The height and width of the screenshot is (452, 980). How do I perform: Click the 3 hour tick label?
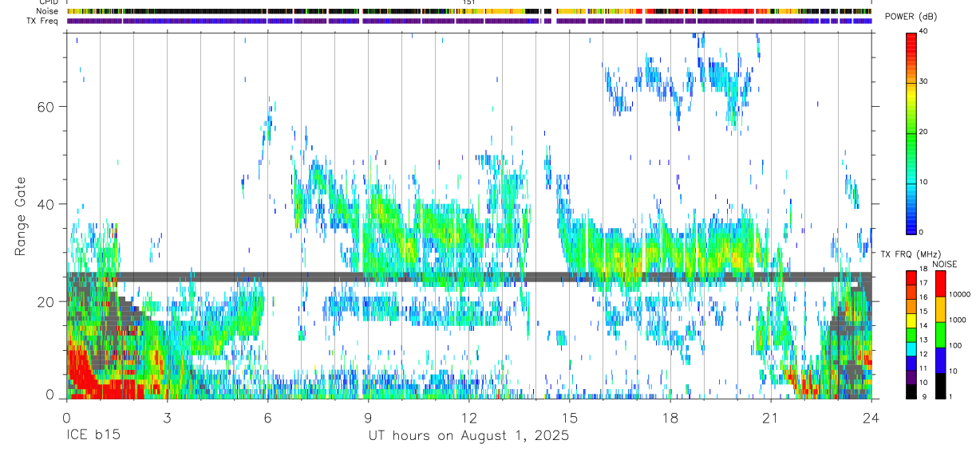pyautogui.click(x=167, y=418)
